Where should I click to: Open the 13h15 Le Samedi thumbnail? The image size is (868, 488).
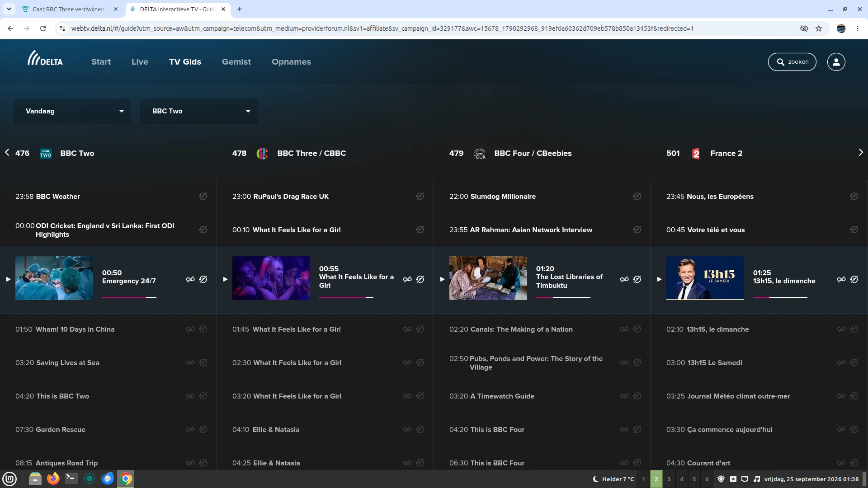pyautogui.click(x=705, y=278)
